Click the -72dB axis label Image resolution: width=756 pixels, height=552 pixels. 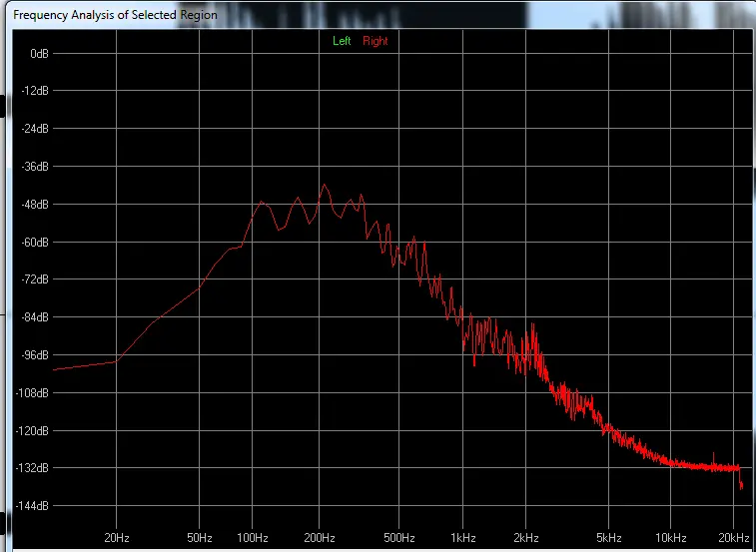click(x=35, y=279)
